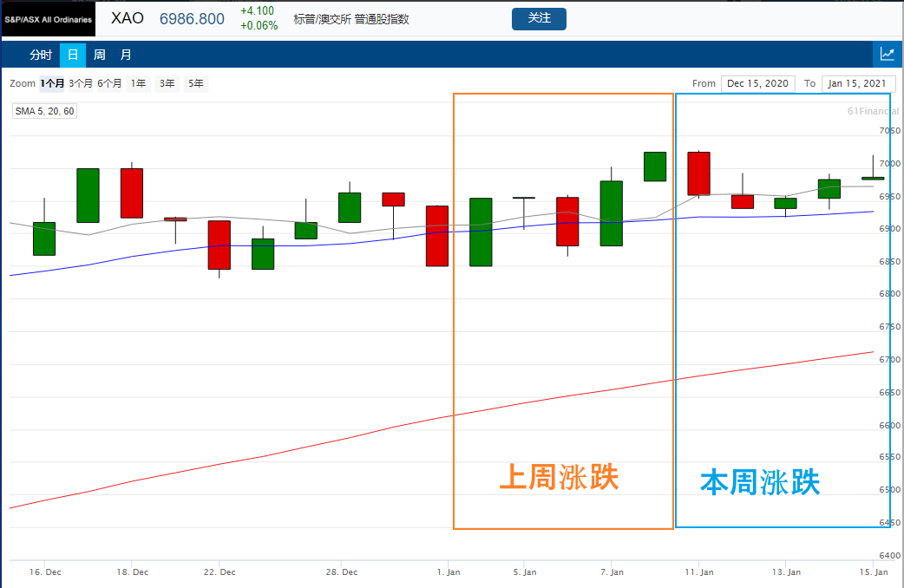Click the +0.06% percentage change

(x=259, y=25)
